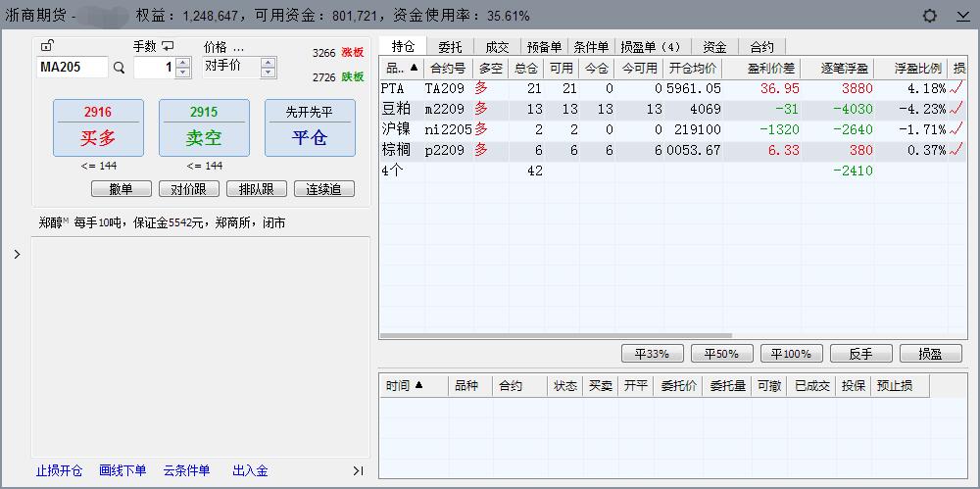
Task: Click the ellipsis next to 价格
Action: click(x=238, y=47)
